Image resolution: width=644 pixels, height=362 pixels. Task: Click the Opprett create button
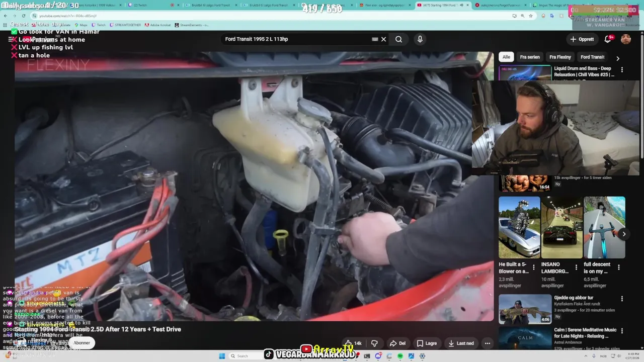582,39
